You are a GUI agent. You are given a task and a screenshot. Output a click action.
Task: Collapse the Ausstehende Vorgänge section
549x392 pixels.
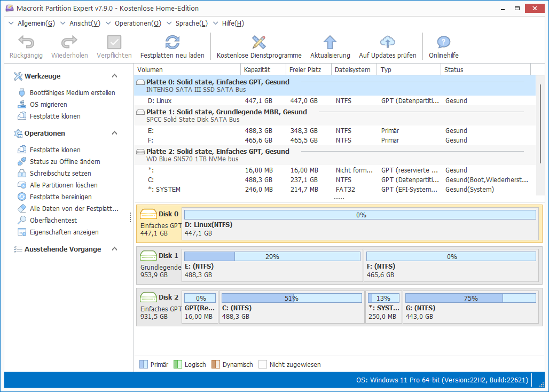tap(114, 249)
